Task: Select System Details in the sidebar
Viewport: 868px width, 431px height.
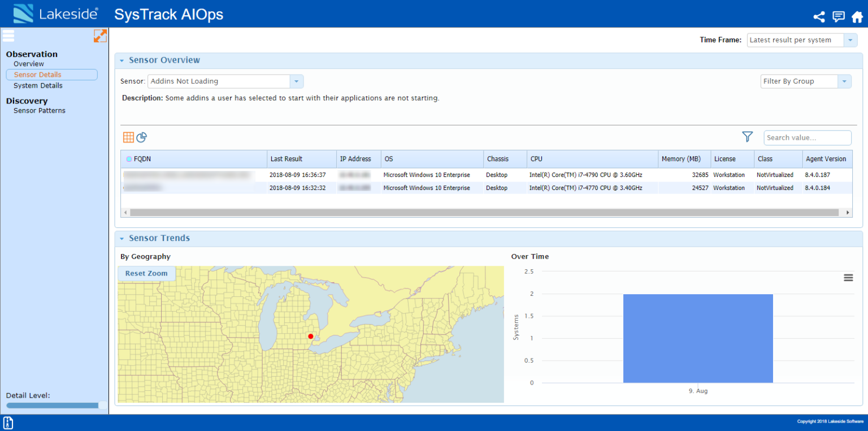Action: (37, 85)
